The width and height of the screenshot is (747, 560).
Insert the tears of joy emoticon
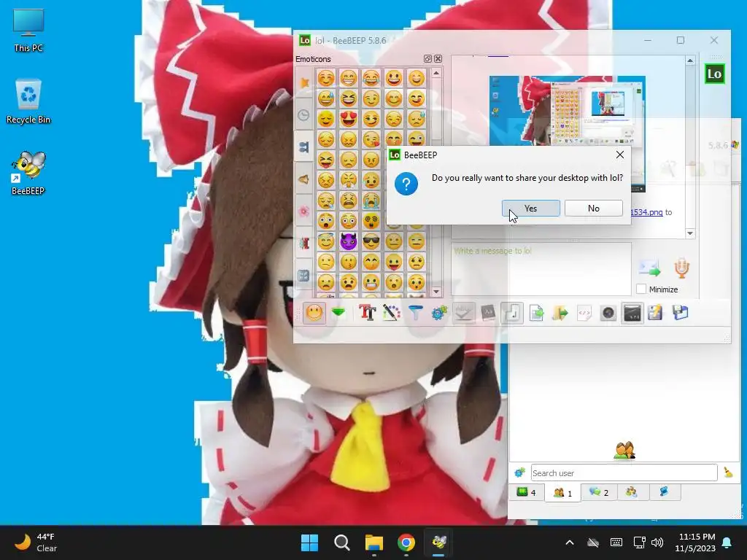(371, 77)
